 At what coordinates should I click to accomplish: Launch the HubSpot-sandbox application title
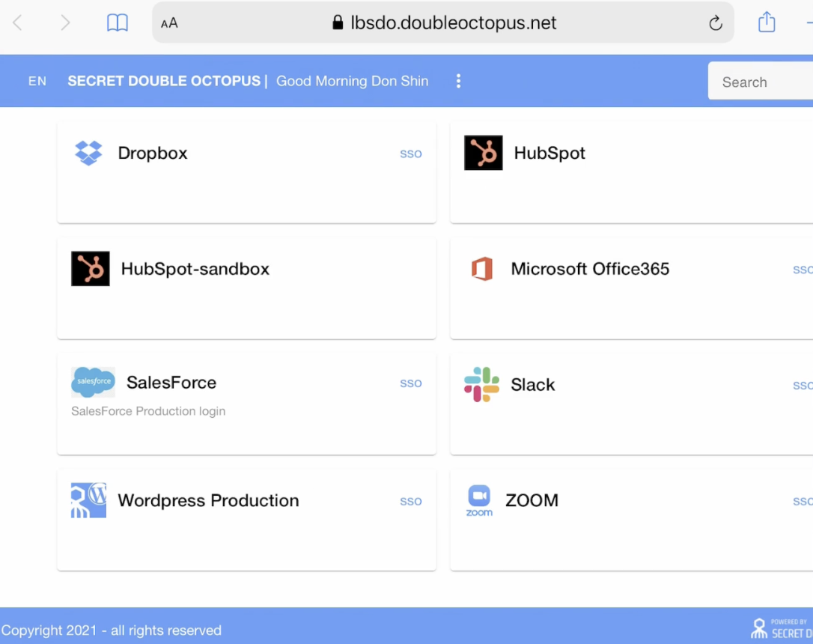coord(195,269)
